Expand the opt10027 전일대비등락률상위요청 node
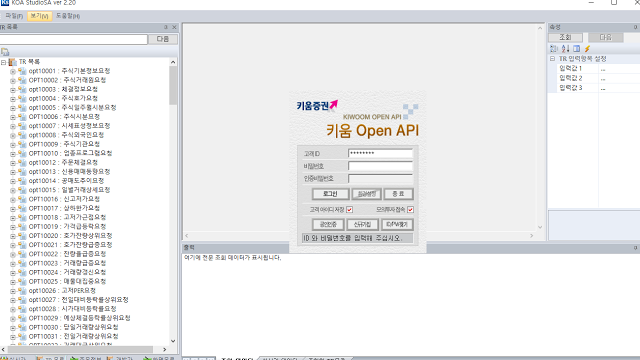 click(x=13, y=300)
